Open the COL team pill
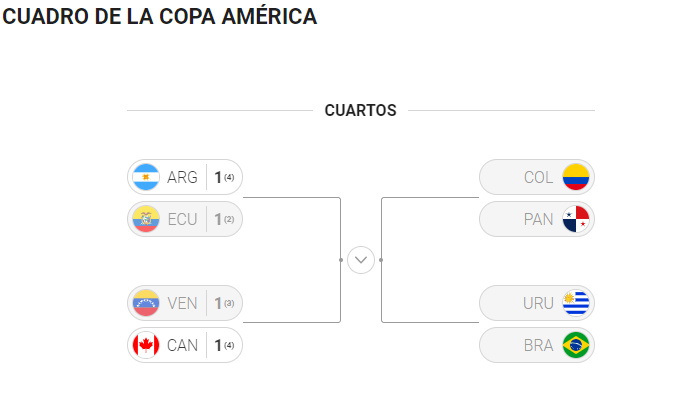Viewport: 674px width, 394px height. coord(537,177)
